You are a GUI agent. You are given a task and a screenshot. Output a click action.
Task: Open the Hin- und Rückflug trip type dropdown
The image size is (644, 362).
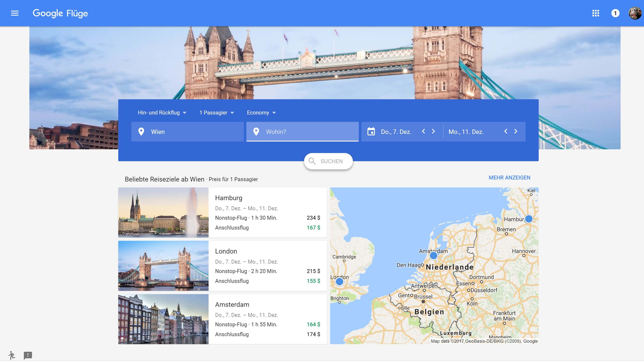[162, 113]
